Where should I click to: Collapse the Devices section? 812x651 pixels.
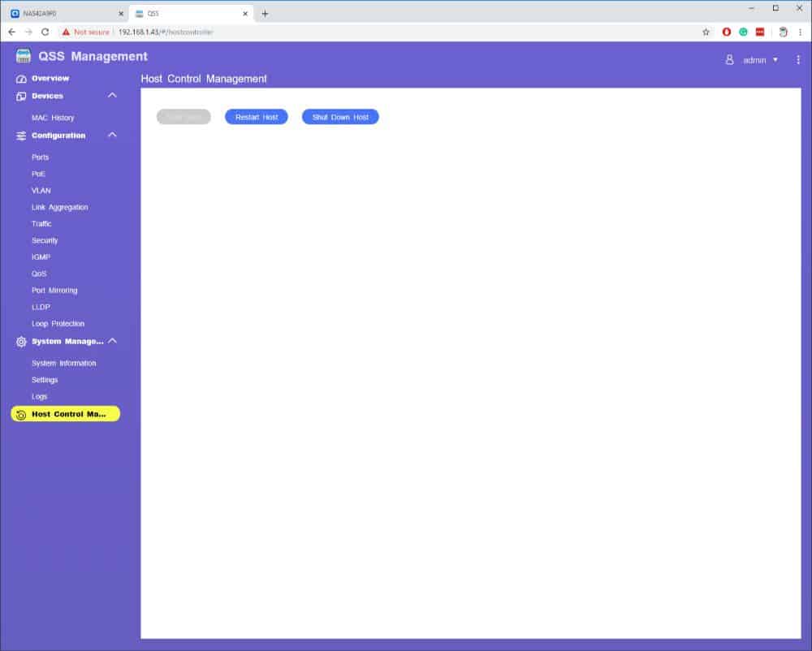[x=112, y=96]
